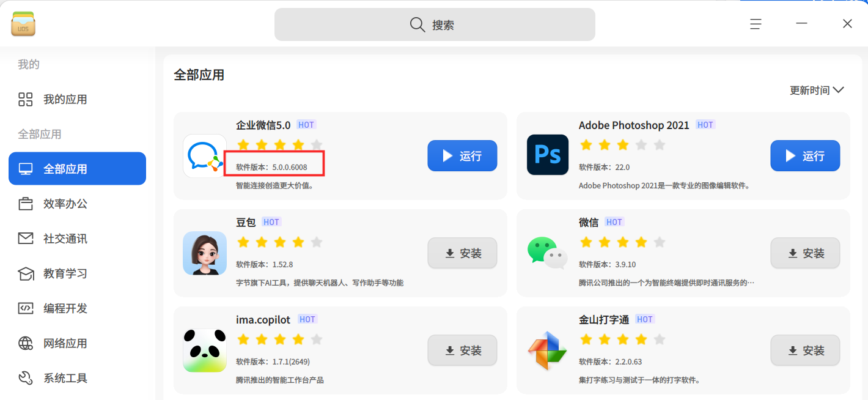Click the Adobe Photoshop 2021 Ps icon
Viewport: 868px width, 400px height.
pyautogui.click(x=548, y=155)
